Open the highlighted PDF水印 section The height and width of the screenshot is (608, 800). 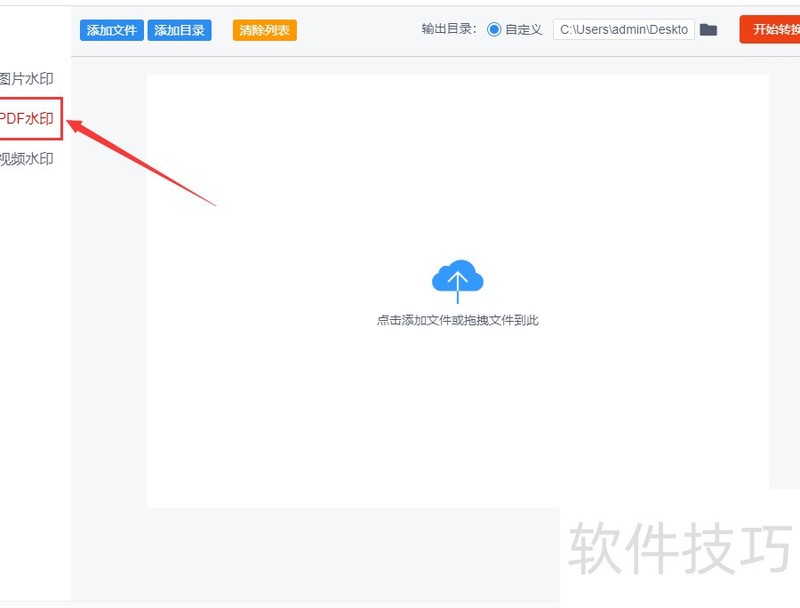[26, 118]
